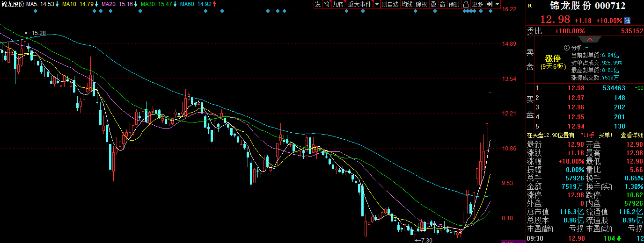Open the dropdown arrow at toolbar's far right

[x=497, y=4]
